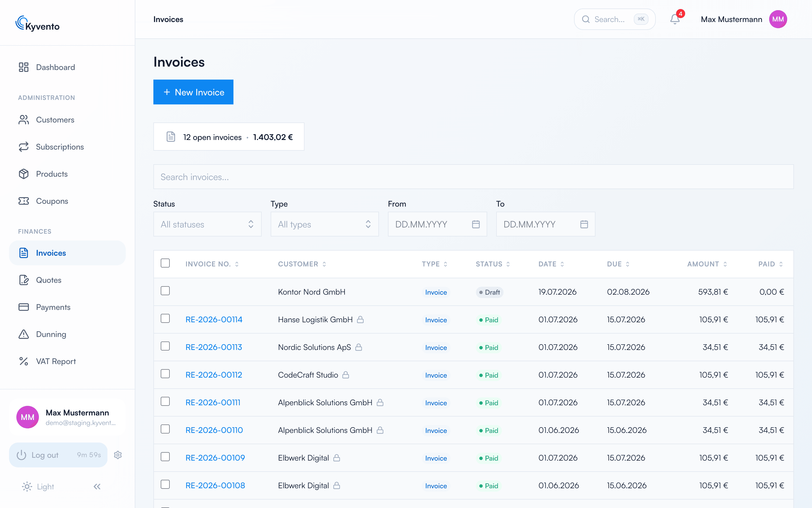Click the document icon in open invoices card
This screenshot has width=812, height=508.
[171, 137]
